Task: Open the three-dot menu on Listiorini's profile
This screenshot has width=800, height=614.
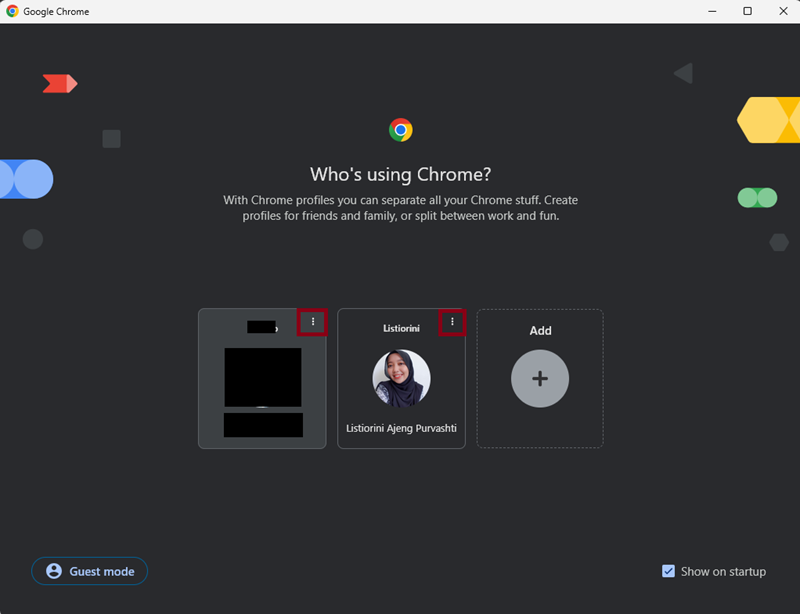Action: point(452,322)
